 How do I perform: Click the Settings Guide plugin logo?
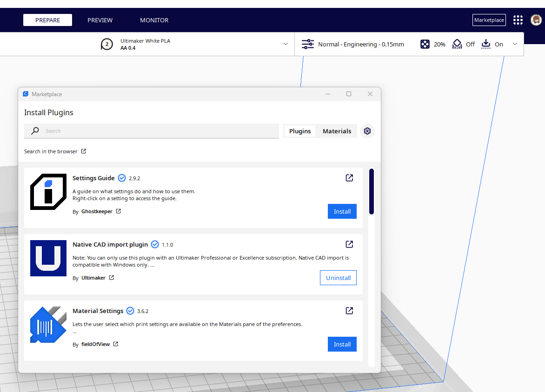point(48,192)
